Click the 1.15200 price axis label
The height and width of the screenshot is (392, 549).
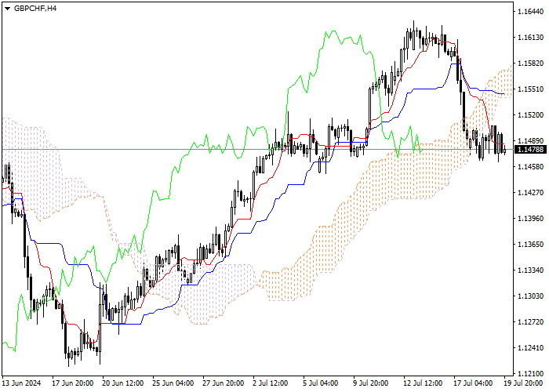(x=530, y=115)
